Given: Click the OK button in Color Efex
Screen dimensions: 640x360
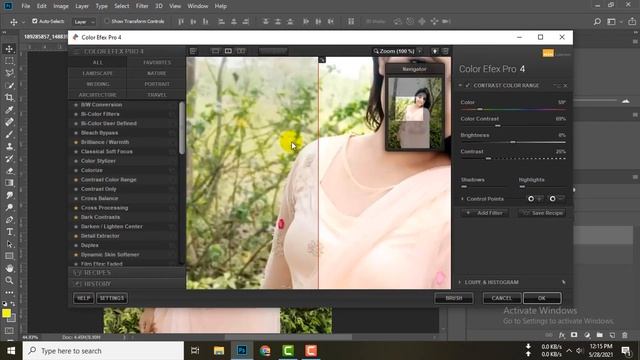Looking at the screenshot, I should pos(542,298).
